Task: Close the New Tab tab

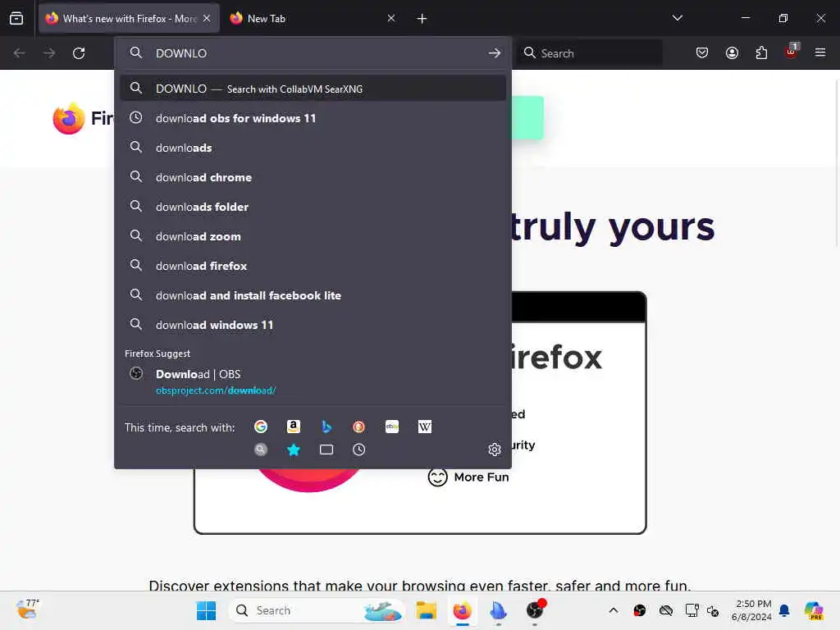Action: point(391,18)
